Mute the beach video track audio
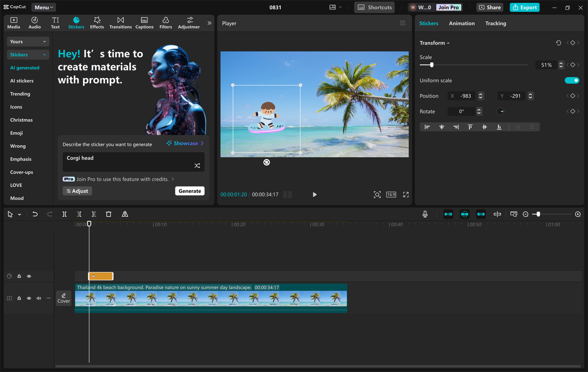The height and width of the screenshot is (372, 588). coord(38,298)
